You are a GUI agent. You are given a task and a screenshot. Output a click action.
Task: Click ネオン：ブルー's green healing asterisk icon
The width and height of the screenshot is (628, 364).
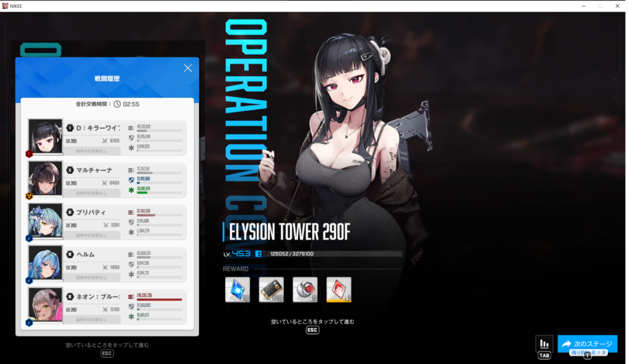click(131, 316)
